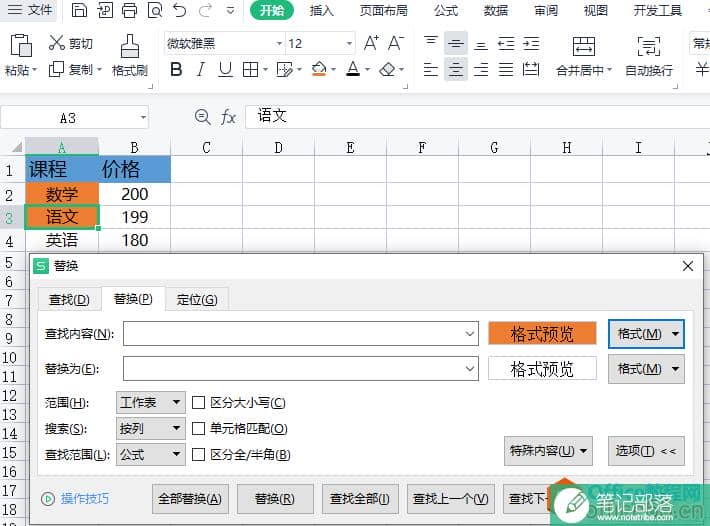Click the 全部替换(A) button

click(x=190, y=499)
